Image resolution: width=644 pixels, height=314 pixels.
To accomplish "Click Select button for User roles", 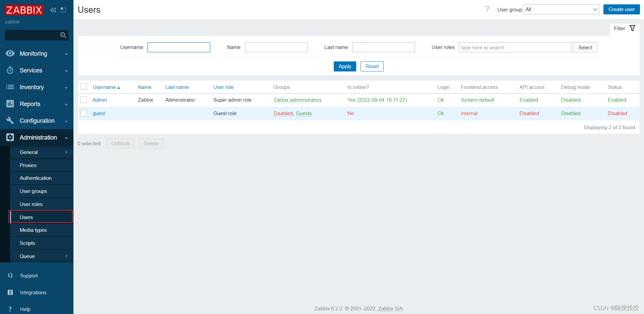I will [585, 47].
